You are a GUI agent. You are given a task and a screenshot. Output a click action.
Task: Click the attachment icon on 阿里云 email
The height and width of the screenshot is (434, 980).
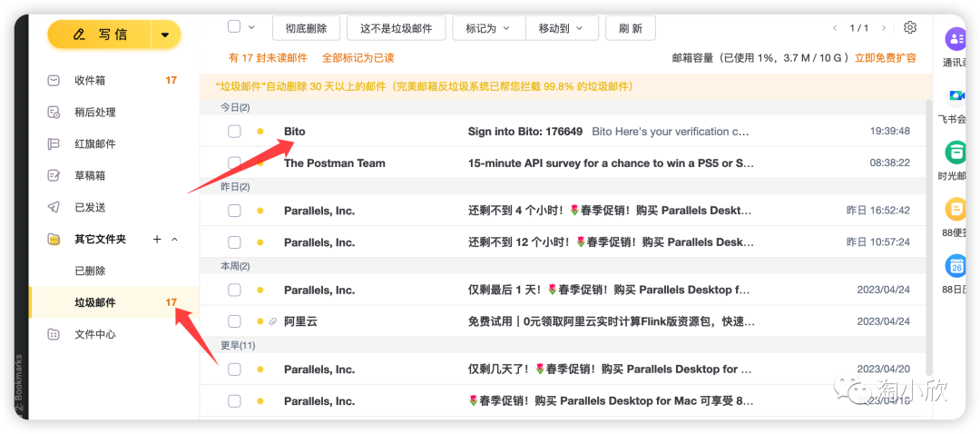(x=272, y=321)
